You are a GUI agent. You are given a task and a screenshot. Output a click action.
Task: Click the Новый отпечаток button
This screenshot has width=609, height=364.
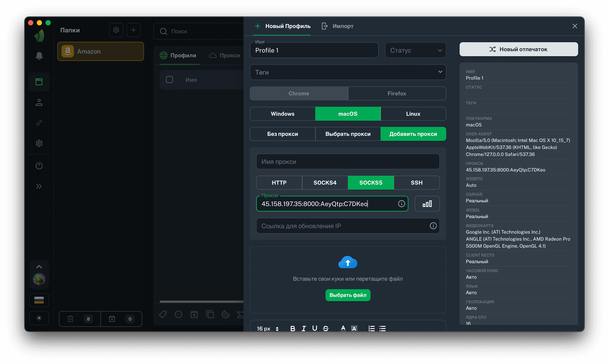(x=518, y=49)
